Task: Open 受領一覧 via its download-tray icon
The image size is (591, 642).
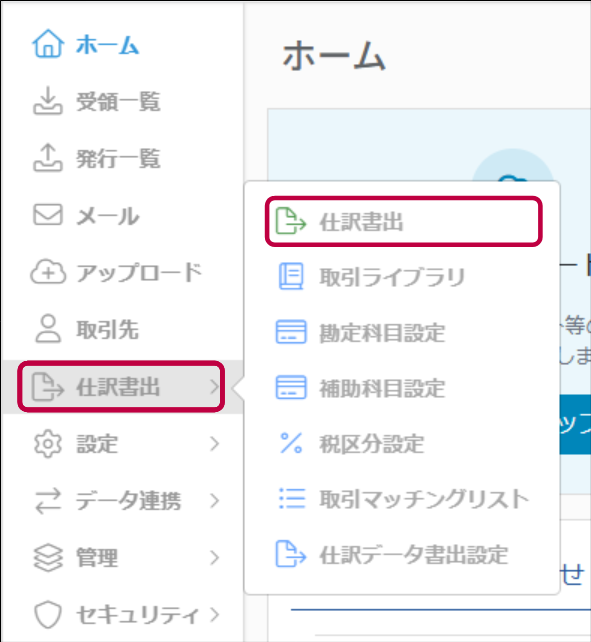Action: point(48,100)
